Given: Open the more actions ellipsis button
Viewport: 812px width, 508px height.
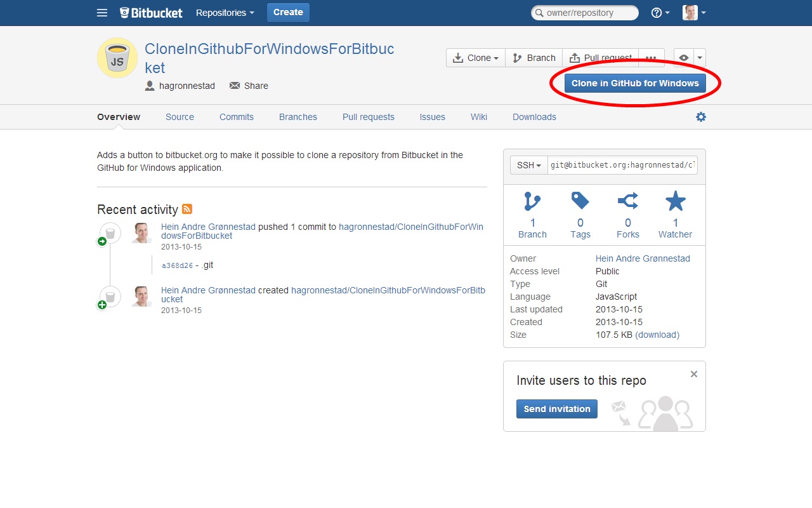Looking at the screenshot, I should click(652, 58).
